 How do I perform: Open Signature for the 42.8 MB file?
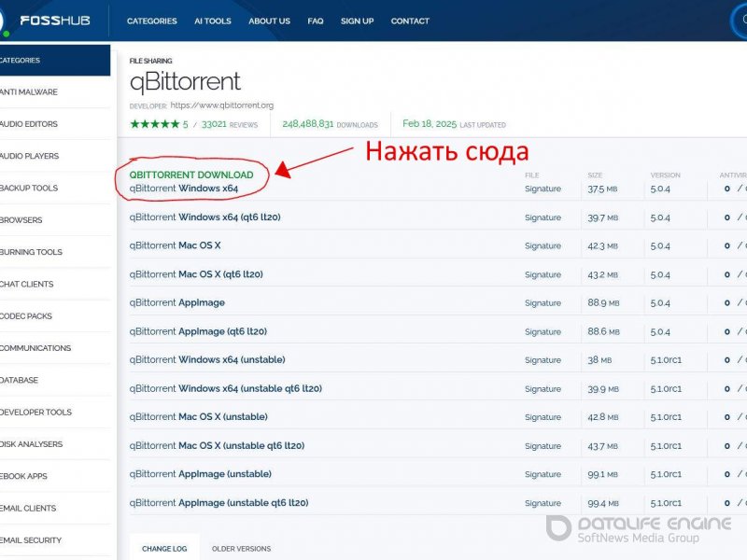(543, 417)
